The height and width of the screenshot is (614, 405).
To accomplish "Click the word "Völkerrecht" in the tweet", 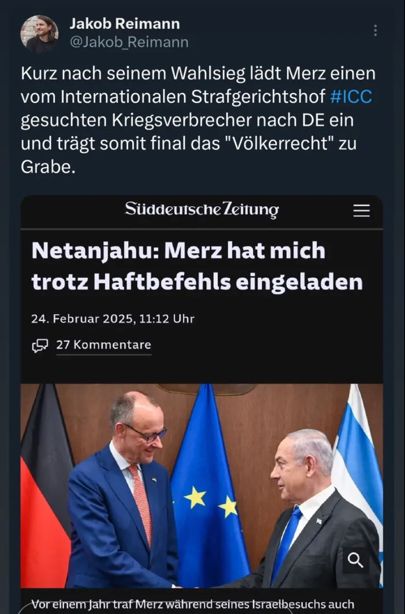I will [x=281, y=143].
